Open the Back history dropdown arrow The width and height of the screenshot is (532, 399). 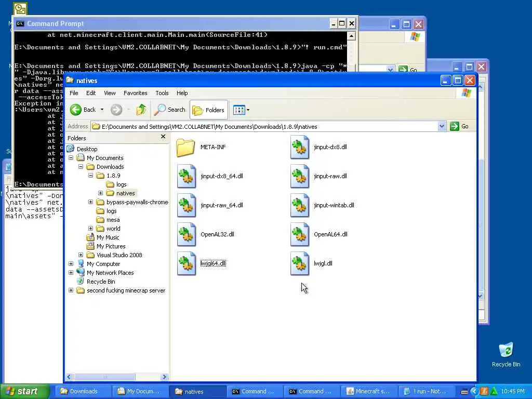[x=102, y=110]
